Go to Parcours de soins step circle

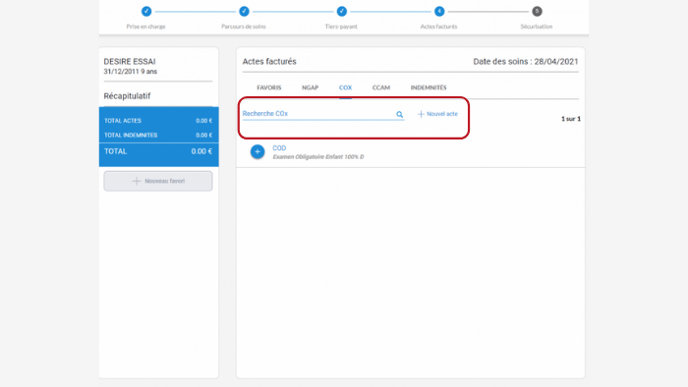[x=244, y=11]
